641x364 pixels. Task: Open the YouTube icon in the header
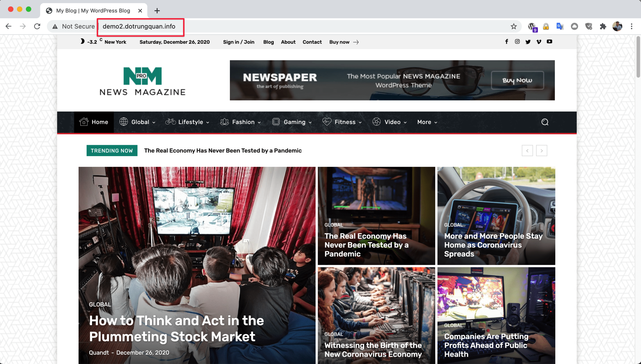click(x=549, y=42)
